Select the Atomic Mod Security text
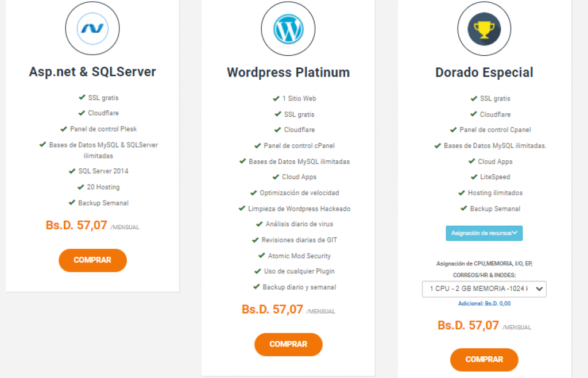This screenshot has height=378, width=588. [299, 256]
